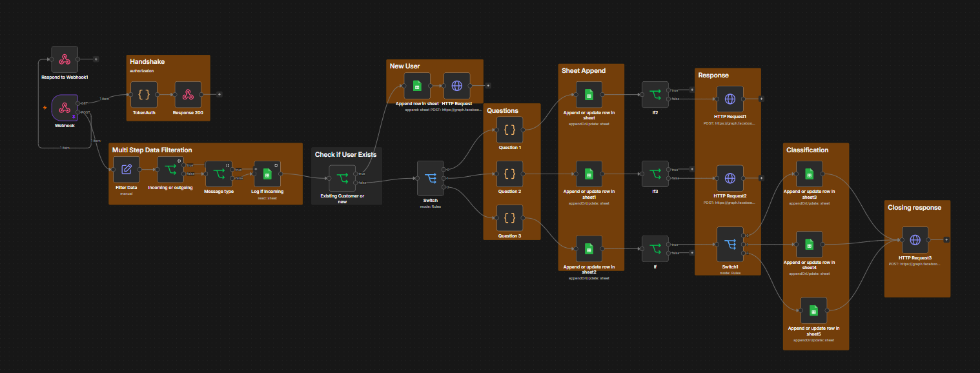Add node on If3 true output plus
Image resolution: width=980 pixels, height=373 pixels.
[x=692, y=170]
